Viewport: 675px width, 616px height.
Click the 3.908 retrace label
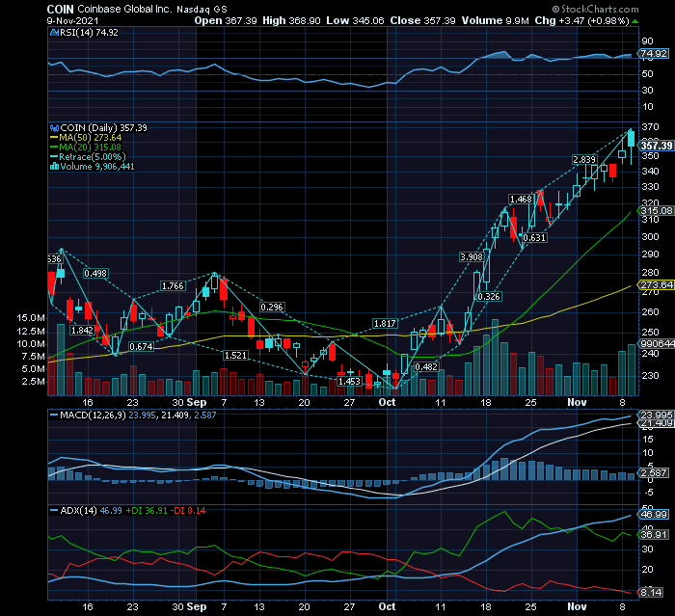coord(472,257)
